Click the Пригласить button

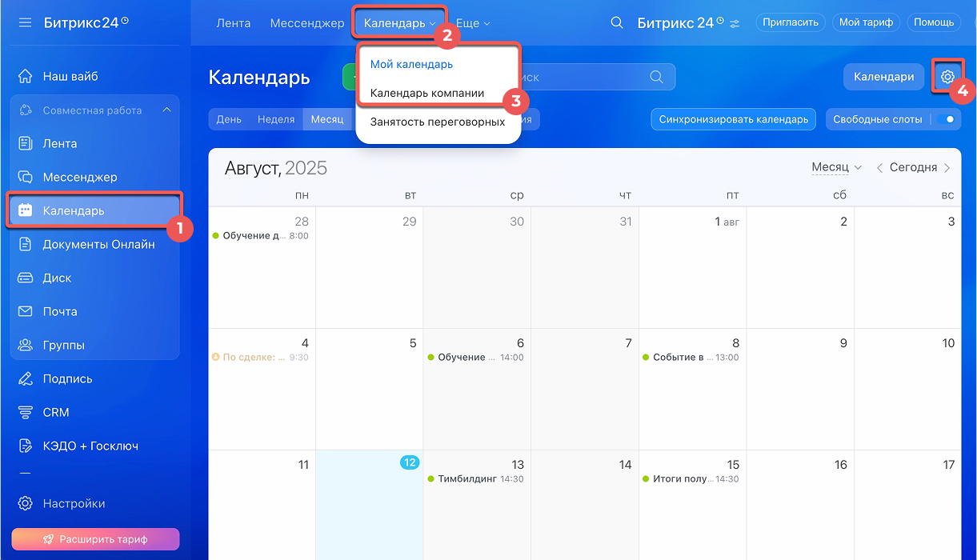click(791, 22)
